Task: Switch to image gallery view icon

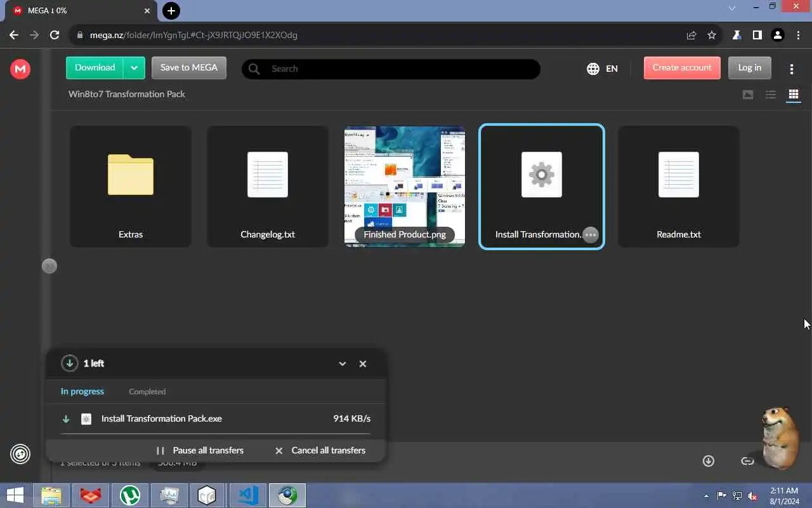Action: click(x=748, y=95)
